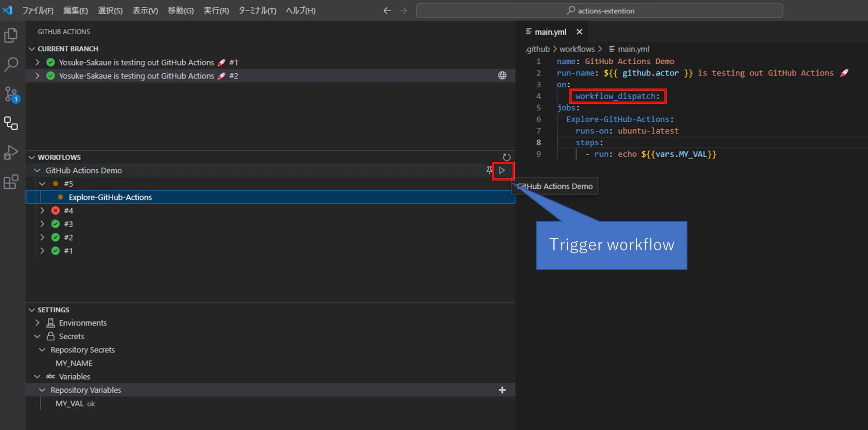Collapse Repository Variables
Screen dimensions: 868x430
[x=42, y=390]
